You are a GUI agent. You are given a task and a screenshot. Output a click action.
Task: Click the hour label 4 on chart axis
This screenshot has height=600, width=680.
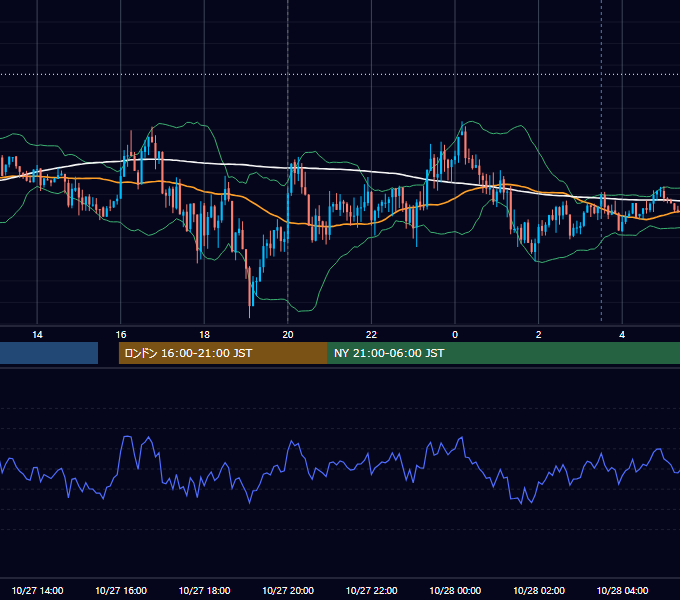coord(622,335)
